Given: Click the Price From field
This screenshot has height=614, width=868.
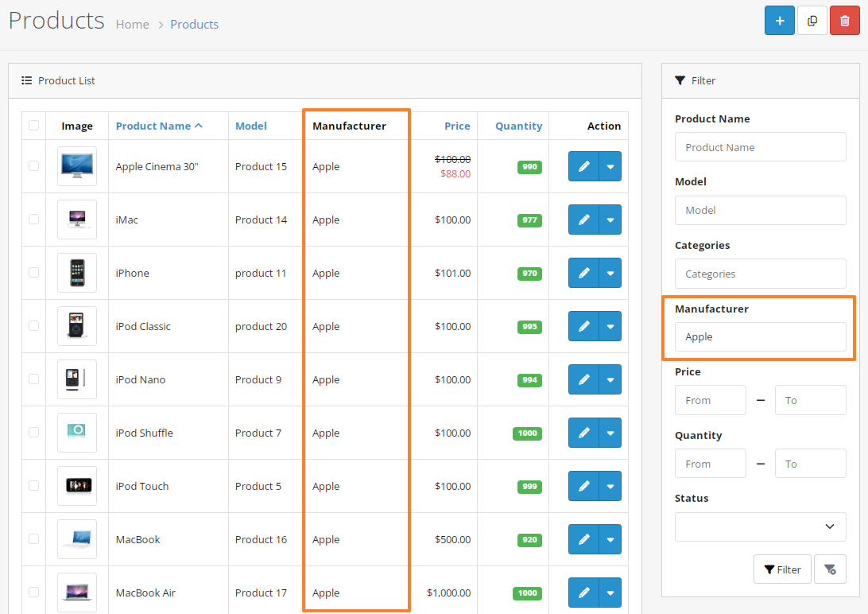Looking at the screenshot, I should click(711, 400).
